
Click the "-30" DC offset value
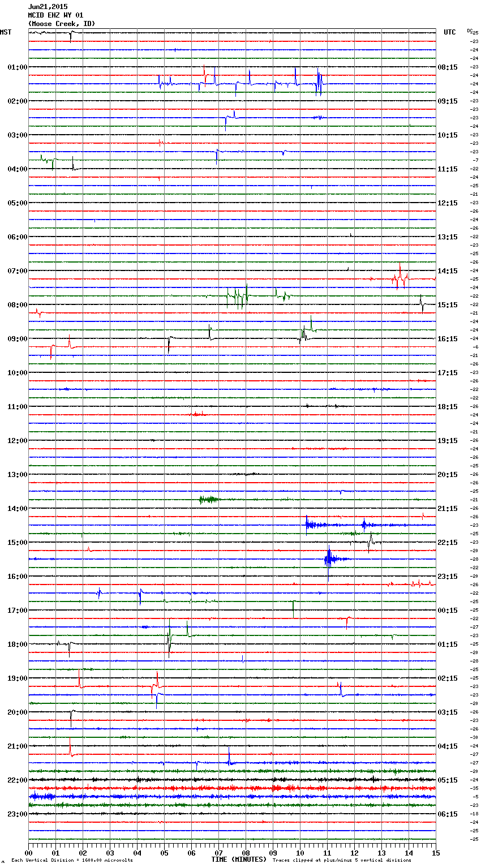pos(474,737)
